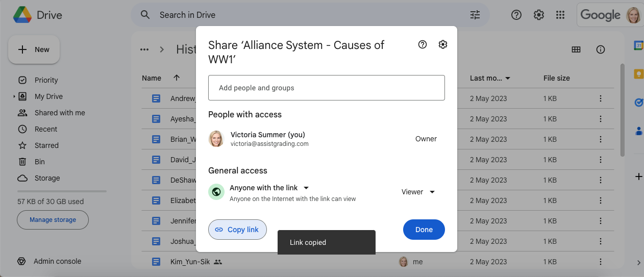Image resolution: width=644 pixels, height=277 pixels.
Task: Open Google apps grid launcher
Action: (560, 15)
